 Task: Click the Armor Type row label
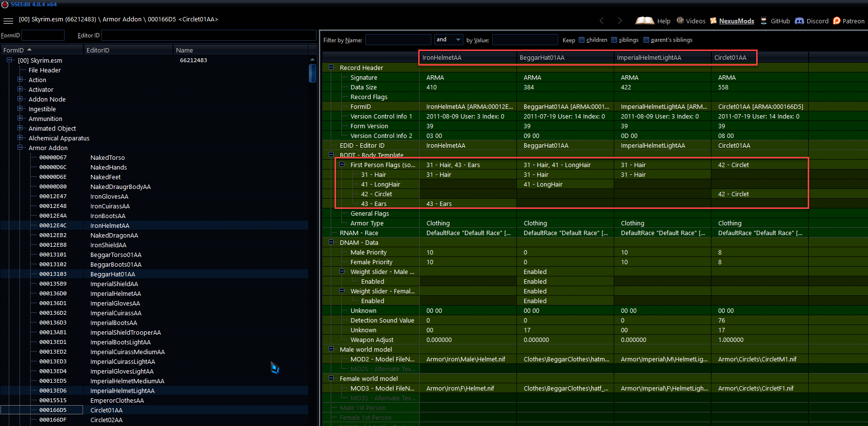pyautogui.click(x=367, y=223)
